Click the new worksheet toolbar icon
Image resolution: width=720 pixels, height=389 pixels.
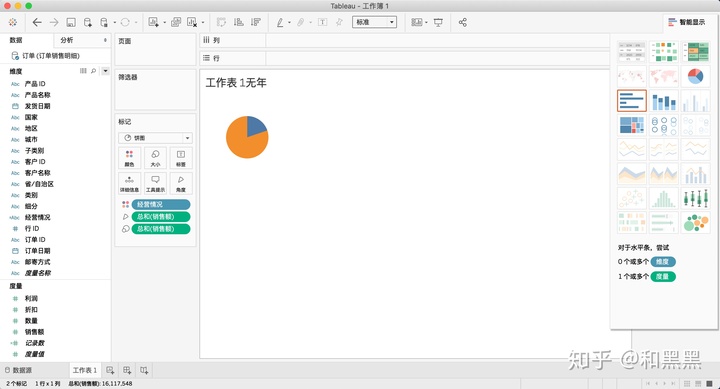click(153, 22)
